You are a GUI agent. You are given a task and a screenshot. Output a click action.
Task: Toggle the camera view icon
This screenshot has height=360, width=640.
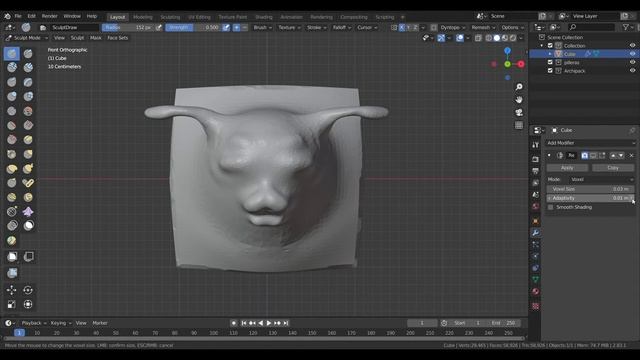coord(519,113)
